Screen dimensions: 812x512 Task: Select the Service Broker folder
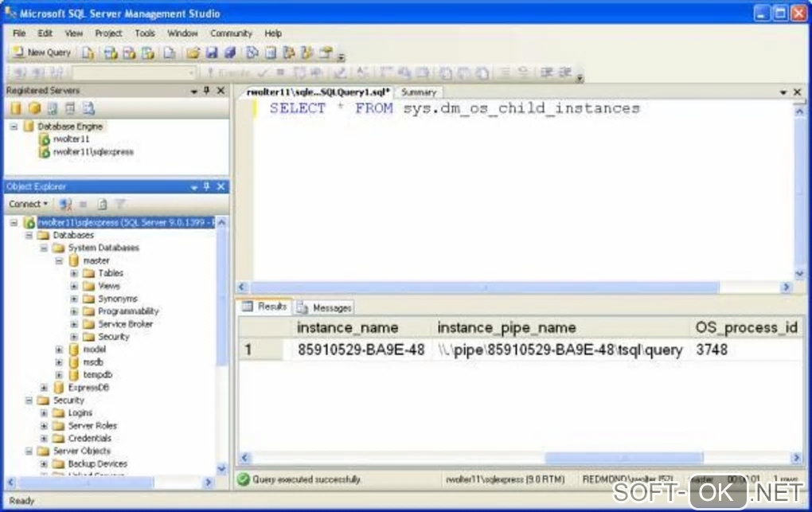point(125,324)
